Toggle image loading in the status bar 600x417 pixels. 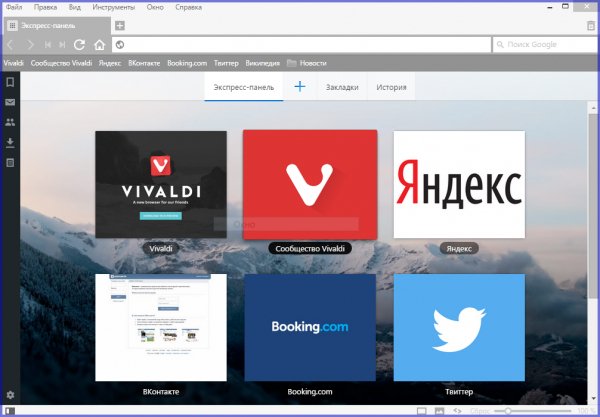click(439, 411)
